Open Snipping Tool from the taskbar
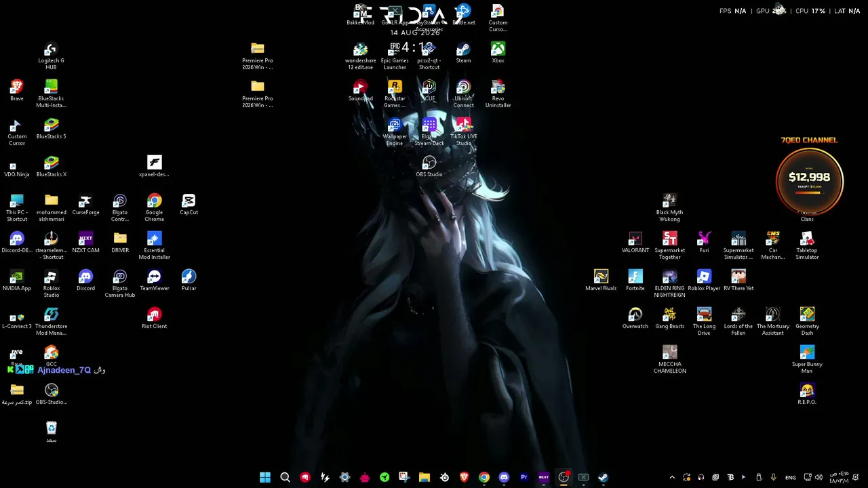Viewport: 868px width, 488px height. pos(404,477)
